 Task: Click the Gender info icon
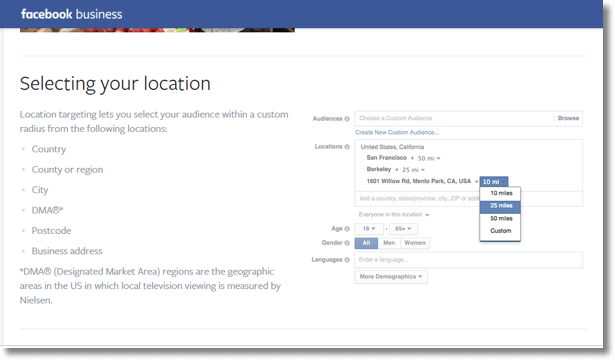click(347, 243)
